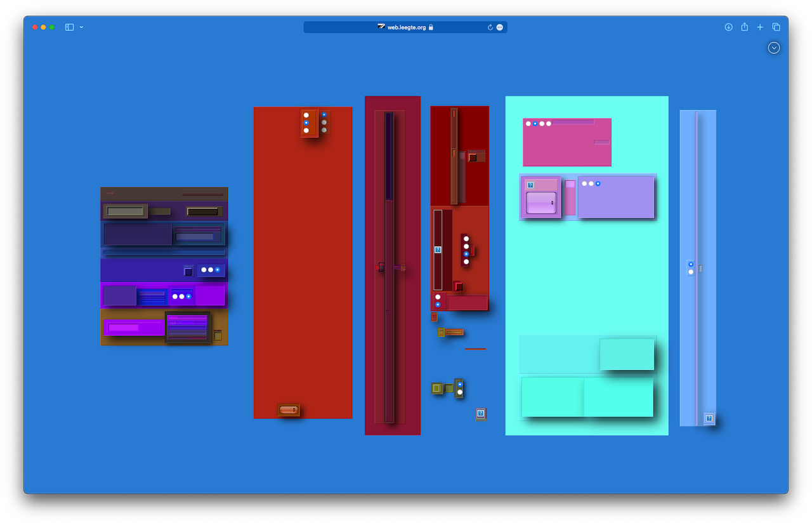Select the lower radio beside the green square

point(460,392)
